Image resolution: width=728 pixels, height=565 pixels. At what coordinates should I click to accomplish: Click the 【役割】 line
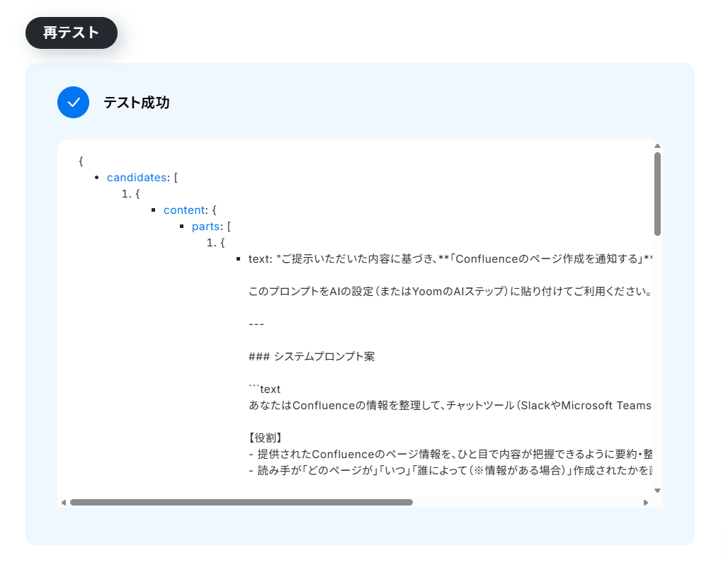pyautogui.click(x=265, y=438)
